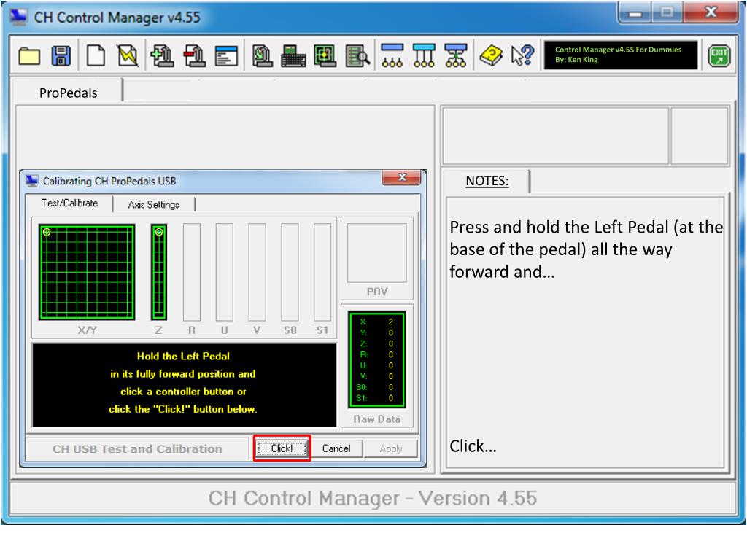Click the Z axis green bar indicator
The image size is (747, 560).
pos(158,272)
